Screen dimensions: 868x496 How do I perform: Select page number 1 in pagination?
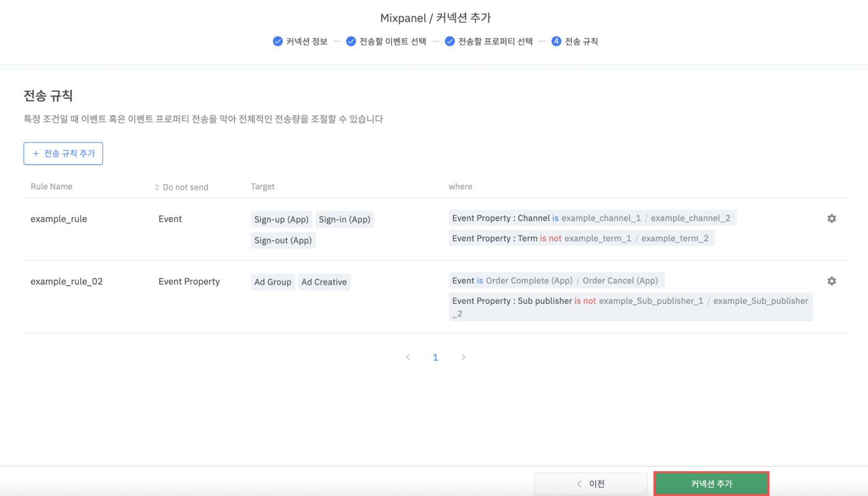tap(435, 357)
